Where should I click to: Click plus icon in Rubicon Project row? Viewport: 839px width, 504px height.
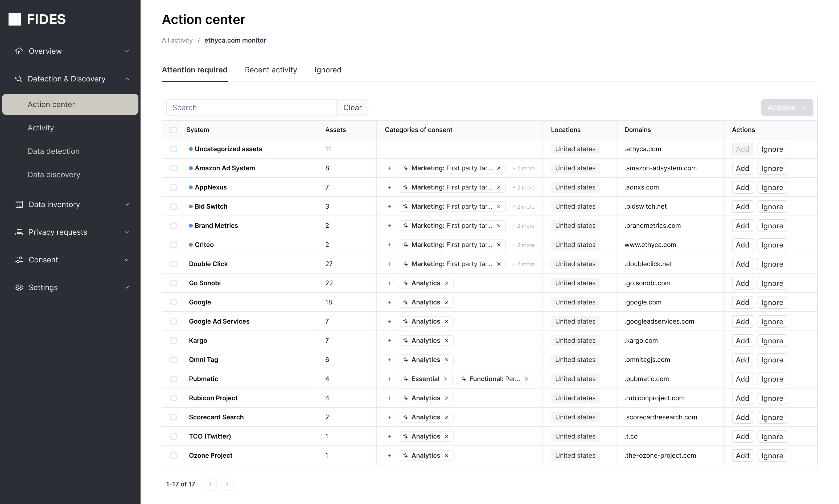coord(390,398)
